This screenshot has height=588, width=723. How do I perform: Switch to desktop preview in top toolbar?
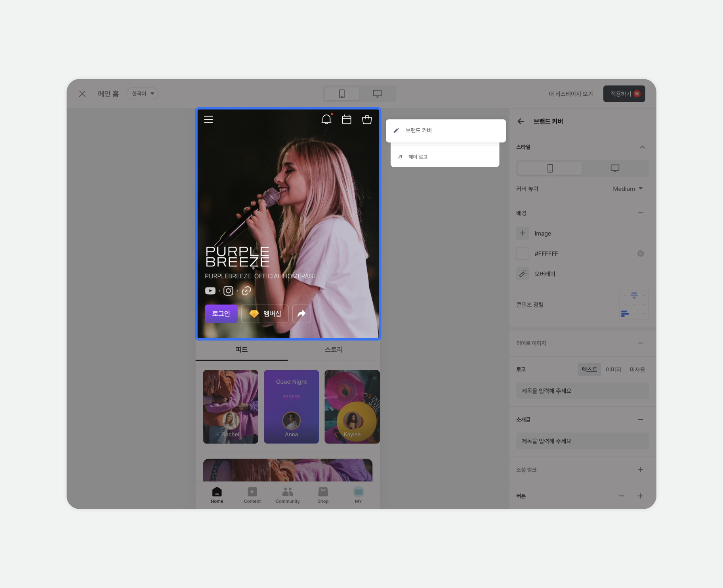click(x=377, y=94)
